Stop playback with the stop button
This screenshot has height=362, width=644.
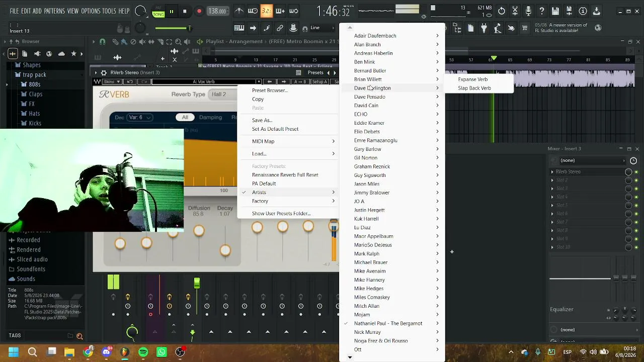point(185,11)
